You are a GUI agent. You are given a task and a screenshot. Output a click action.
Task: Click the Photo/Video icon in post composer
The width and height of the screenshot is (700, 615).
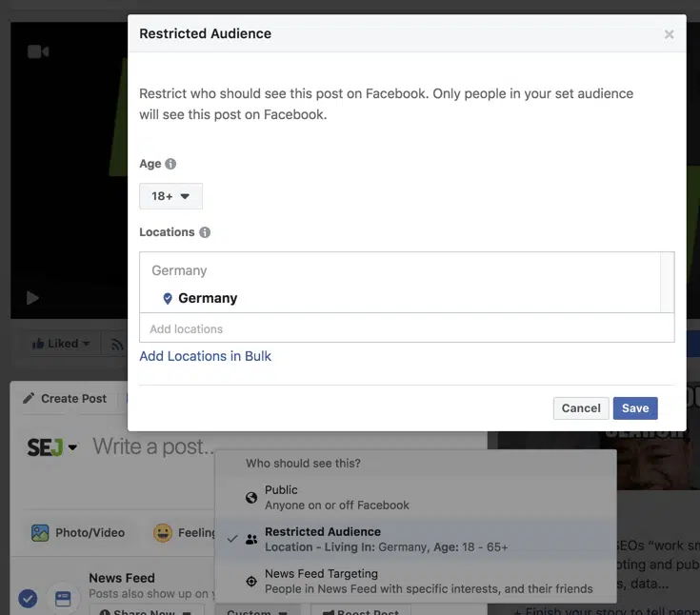point(40,533)
